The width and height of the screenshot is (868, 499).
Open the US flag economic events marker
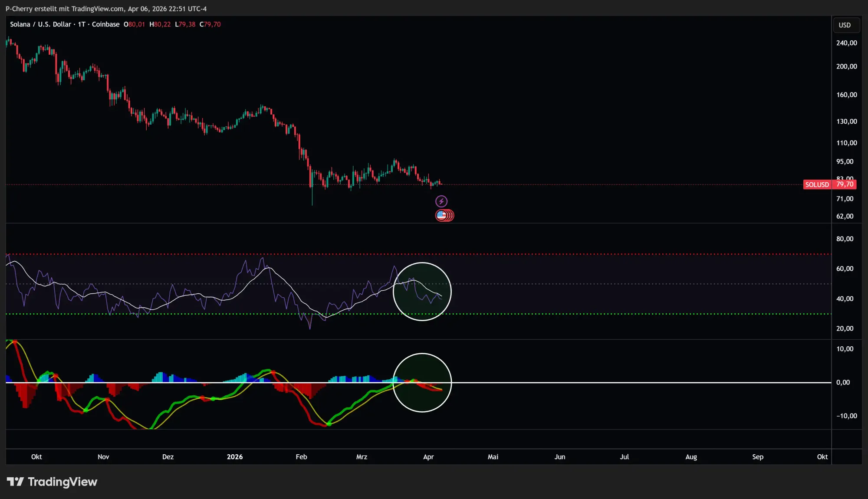442,215
